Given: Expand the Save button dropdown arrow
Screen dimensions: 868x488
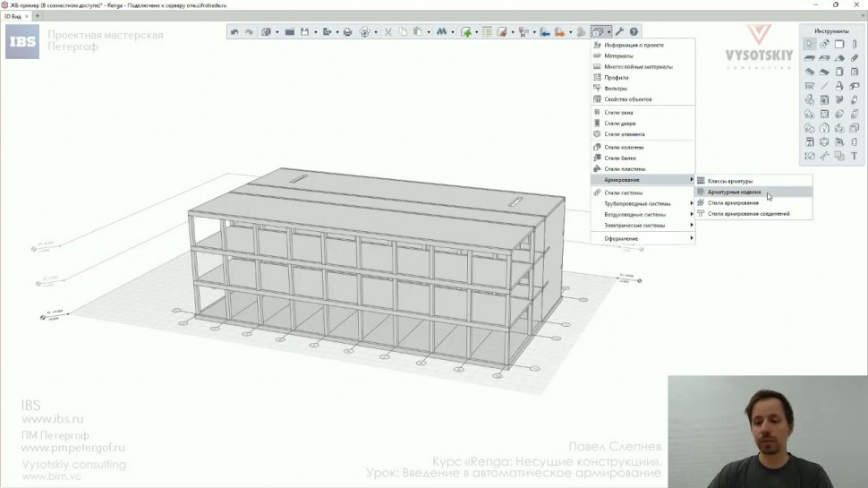Looking at the screenshot, I should (315, 32).
